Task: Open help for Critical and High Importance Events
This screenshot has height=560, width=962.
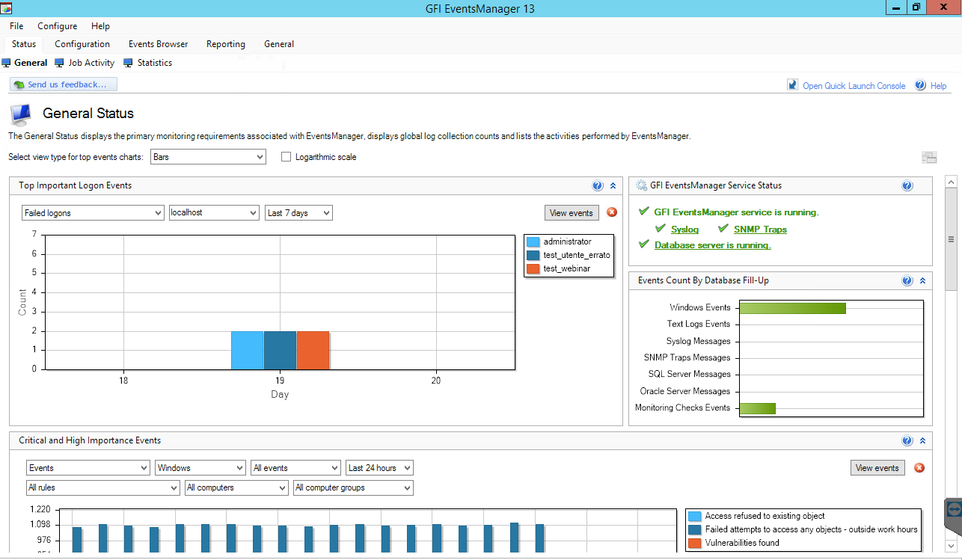Action: pyautogui.click(x=907, y=440)
